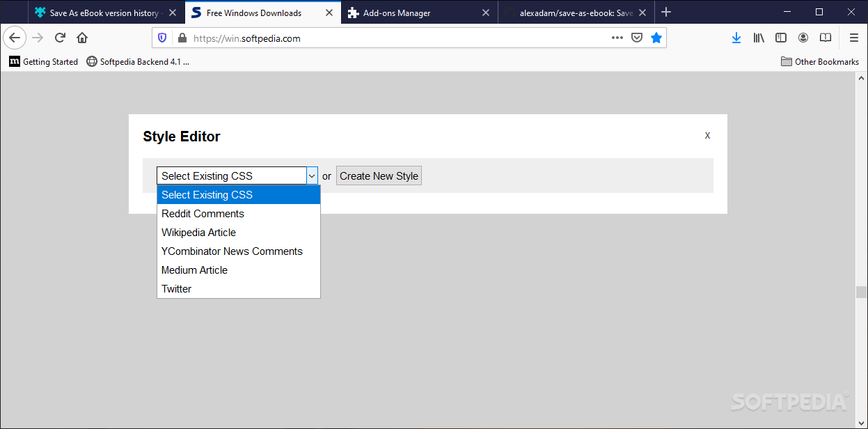
Task: Click the save to Pocket icon
Action: 637,38
